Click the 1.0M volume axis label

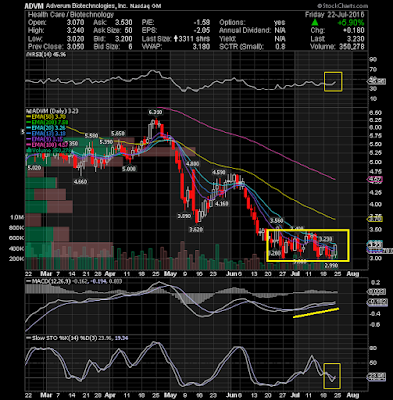(x=17, y=217)
